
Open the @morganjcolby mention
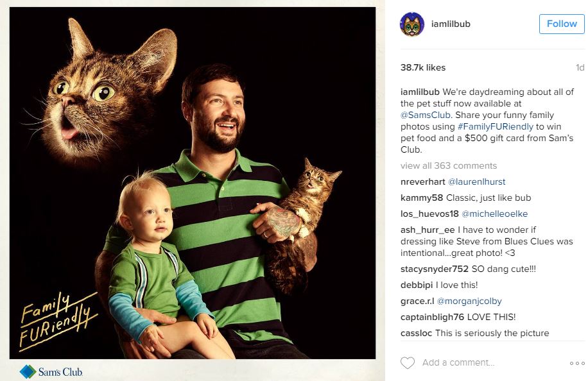point(469,301)
